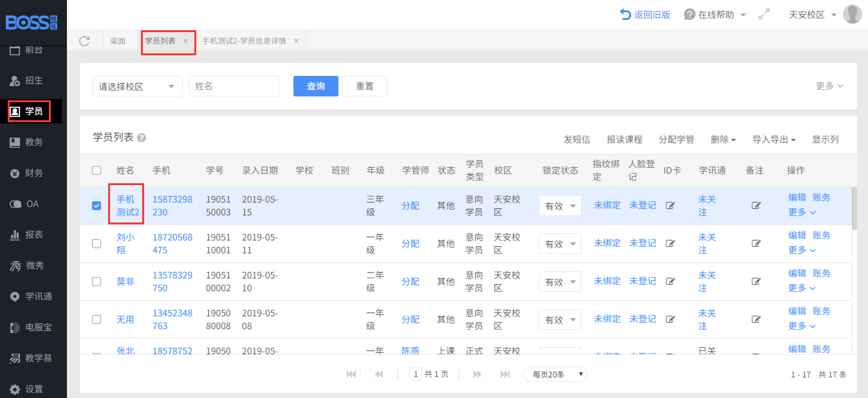Close the 手机测试2-学员信息详情 tab

pos(296,41)
